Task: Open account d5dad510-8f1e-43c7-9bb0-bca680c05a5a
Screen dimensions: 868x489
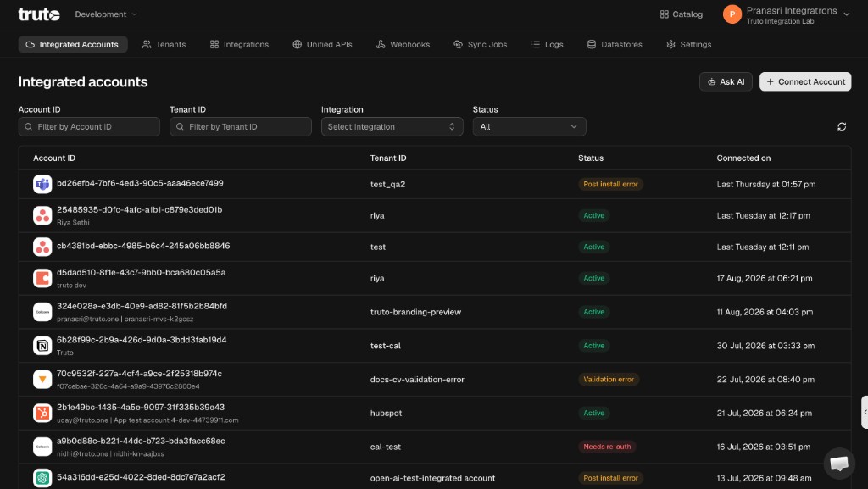Action: point(142,272)
